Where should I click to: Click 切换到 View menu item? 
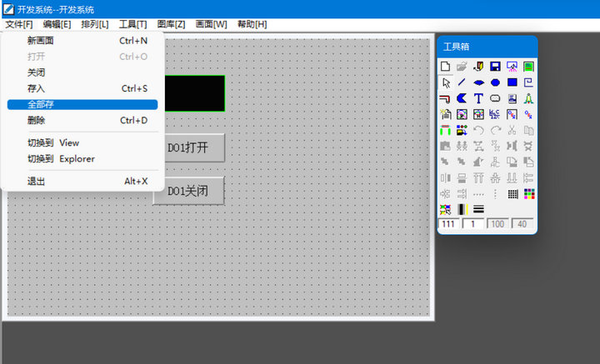[53, 142]
